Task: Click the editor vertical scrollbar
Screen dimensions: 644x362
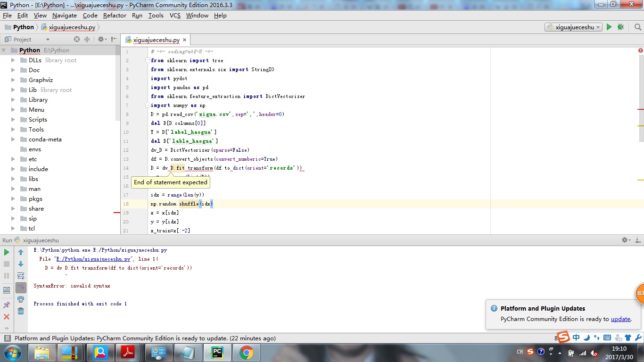Action: [641, 99]
